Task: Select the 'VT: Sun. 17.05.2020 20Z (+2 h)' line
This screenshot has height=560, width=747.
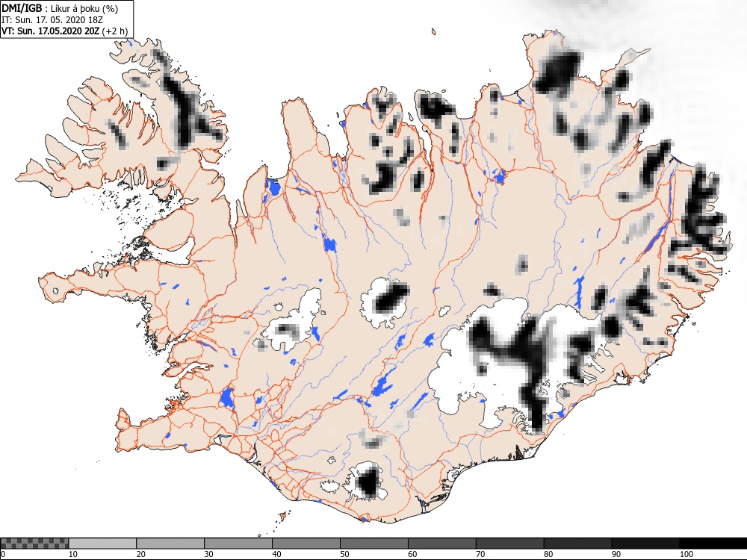Action: pos(65,31)
